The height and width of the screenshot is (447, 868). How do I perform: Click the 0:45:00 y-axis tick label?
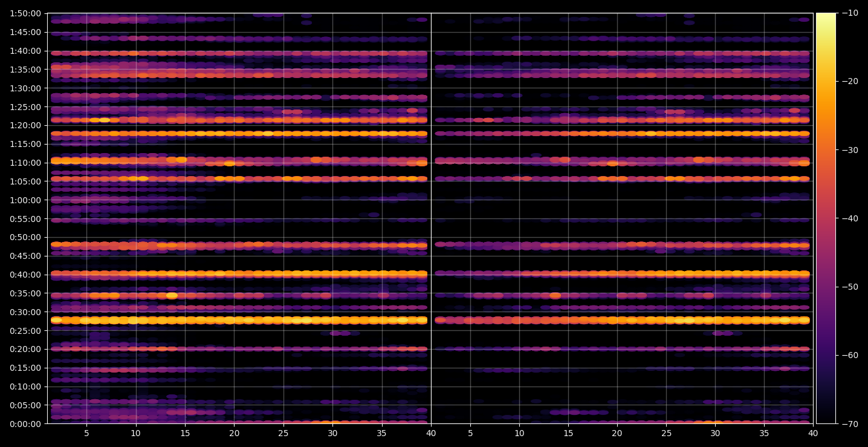[x=25, y=256]
